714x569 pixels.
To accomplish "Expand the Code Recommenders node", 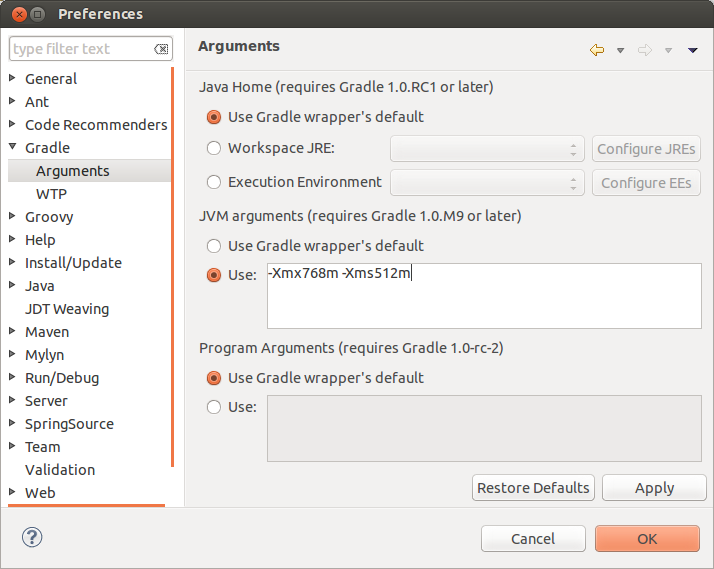I will [12, 124].
